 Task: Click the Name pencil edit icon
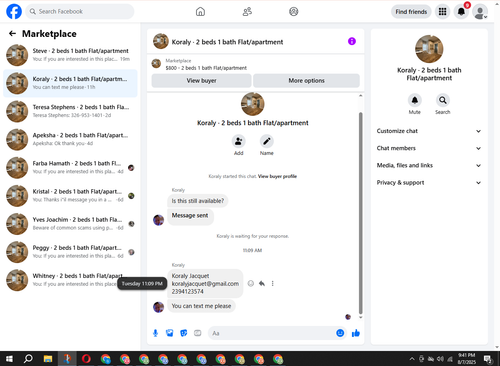(x=267, y=141)
